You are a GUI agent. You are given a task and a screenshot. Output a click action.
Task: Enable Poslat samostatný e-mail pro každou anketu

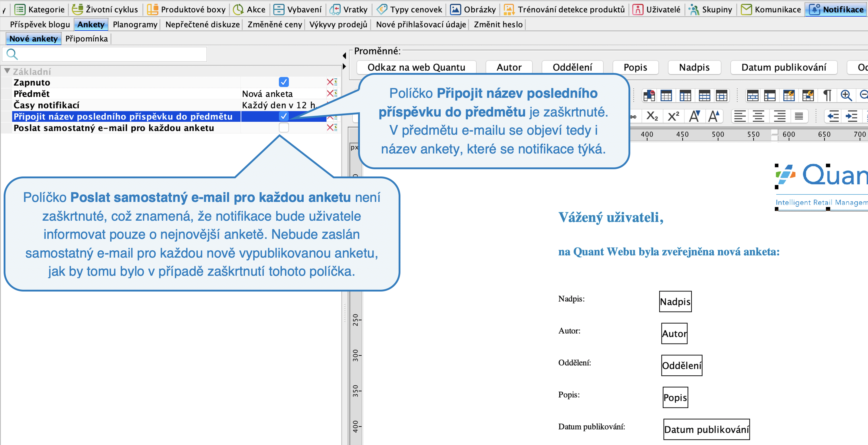[x=284, y=127]
